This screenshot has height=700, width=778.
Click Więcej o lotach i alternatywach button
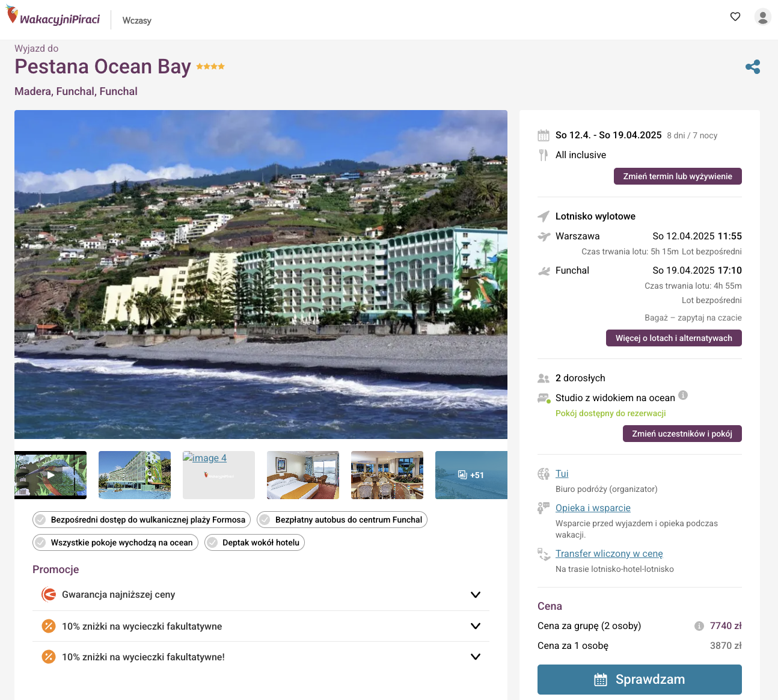[674, 338]
